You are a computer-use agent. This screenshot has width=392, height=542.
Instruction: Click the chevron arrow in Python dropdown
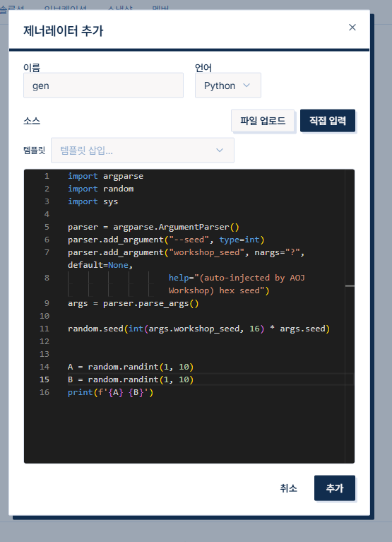247,86
